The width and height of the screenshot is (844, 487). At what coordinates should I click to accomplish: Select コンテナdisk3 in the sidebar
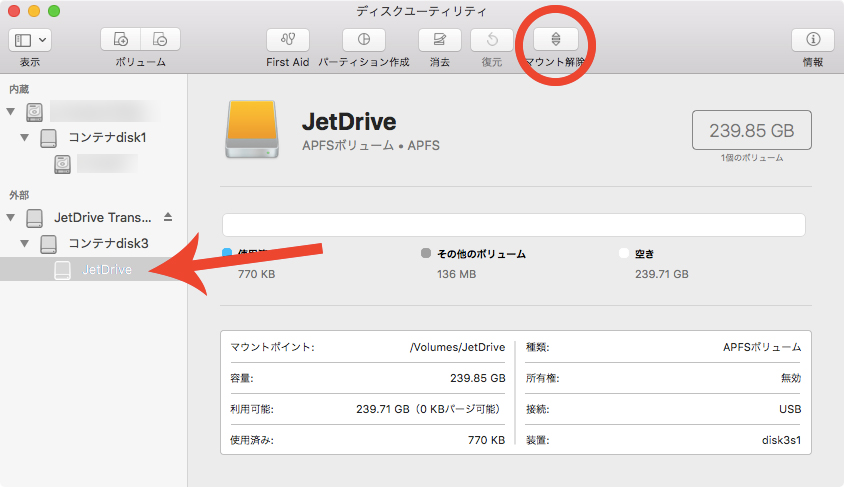click(94, 243)
